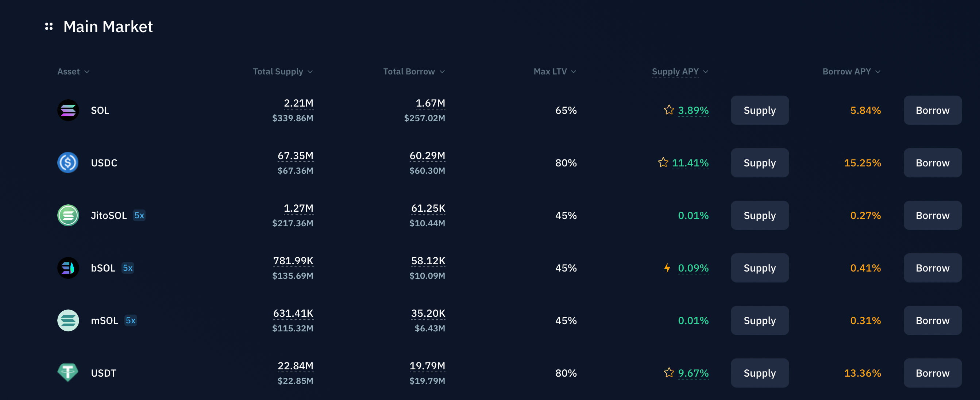Click the bSOL token icon
This screenshot has height=400, width=980.
(68, 268)
